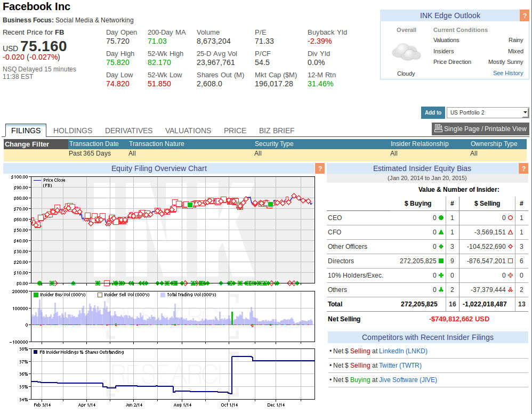Click the Net Selling -$749,812,662 USD value
The height and width of the screenshot is (414, 532).
[x=459, y=319]
